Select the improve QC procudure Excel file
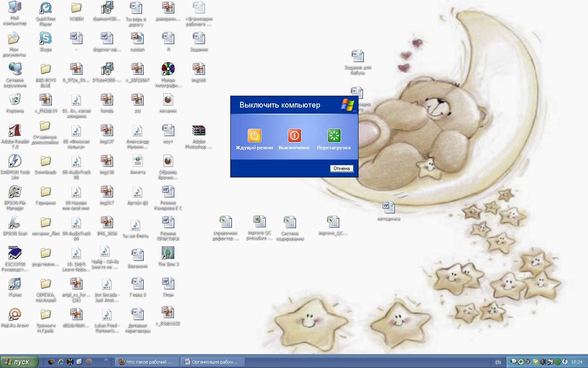Screen dimensions: 588x368 coord(259,228)
